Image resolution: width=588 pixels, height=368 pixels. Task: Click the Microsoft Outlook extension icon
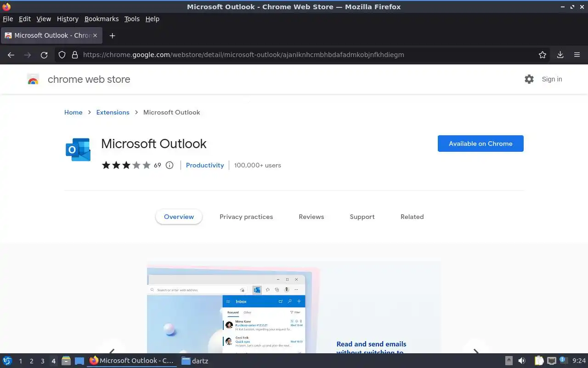(x=78, y=149)
